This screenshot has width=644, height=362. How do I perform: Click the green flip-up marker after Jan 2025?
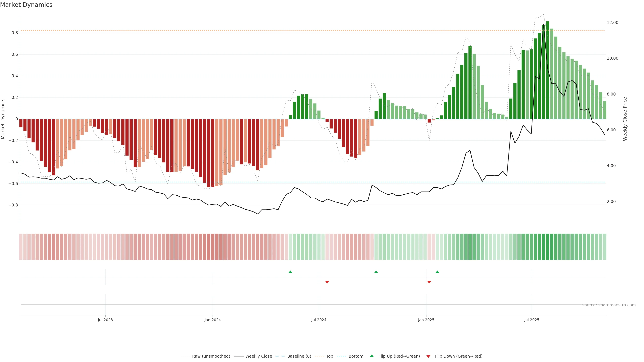(x=437, y=272)
